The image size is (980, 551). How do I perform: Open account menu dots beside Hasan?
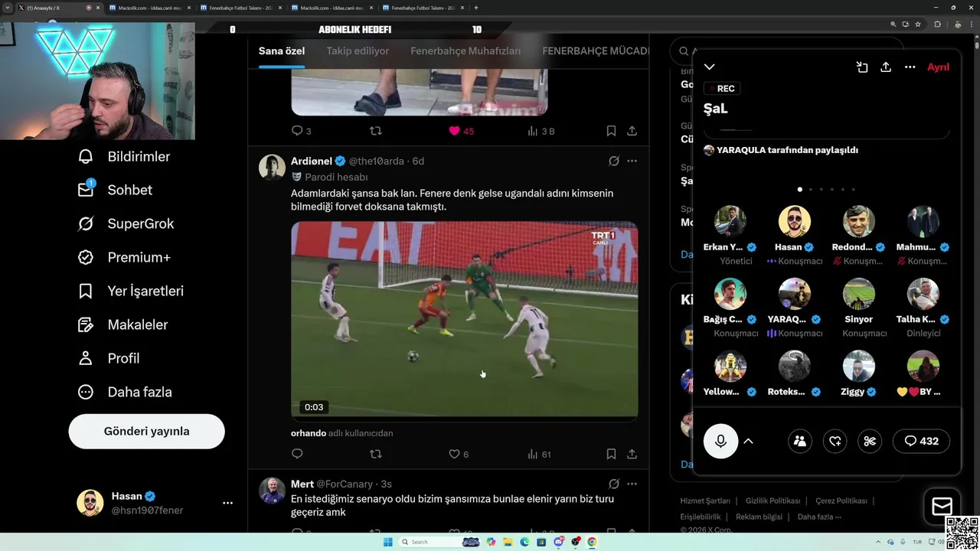pos(227,503)
